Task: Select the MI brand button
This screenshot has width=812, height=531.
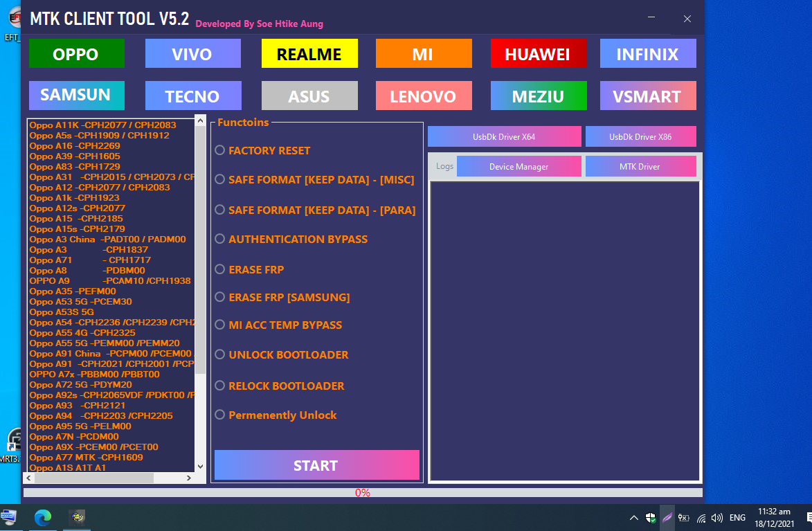Action: pyautogui.click(x=424, y=53)
